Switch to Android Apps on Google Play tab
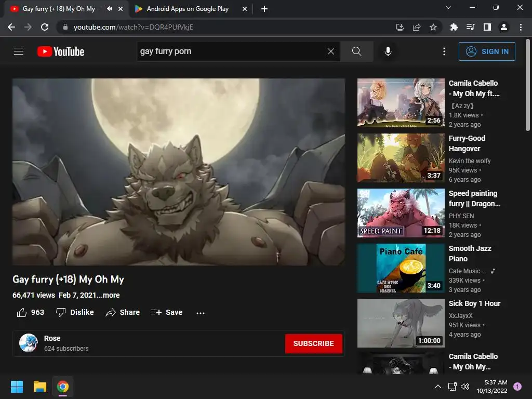The height and width of the screenshot is (399, 532). coord(187,9)
